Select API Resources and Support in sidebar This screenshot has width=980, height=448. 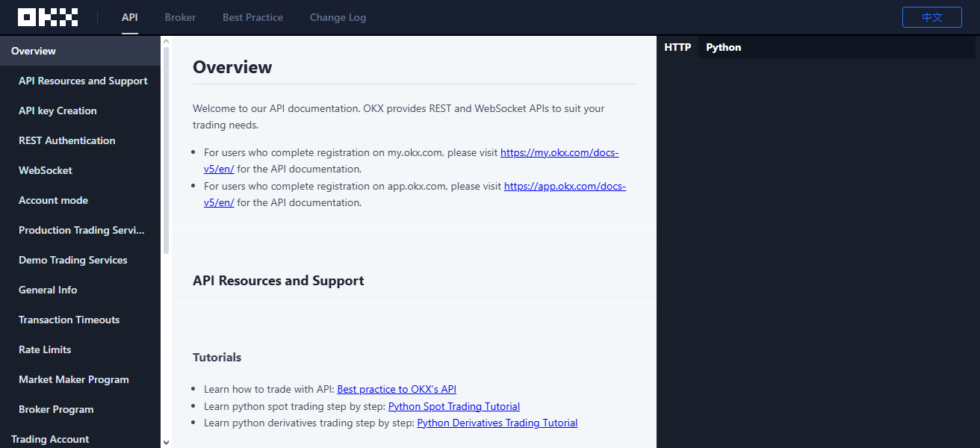(83, 81)
